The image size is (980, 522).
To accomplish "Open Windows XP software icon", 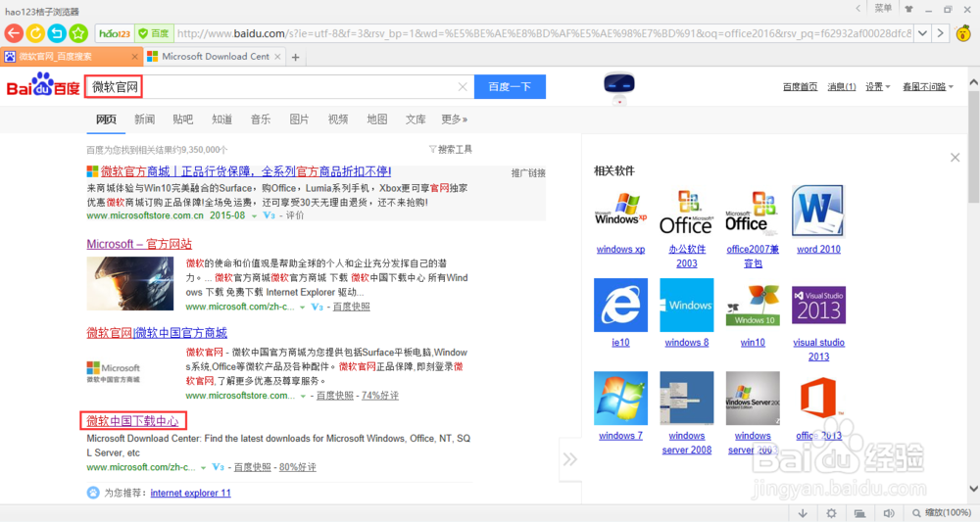I will [620, 211].
